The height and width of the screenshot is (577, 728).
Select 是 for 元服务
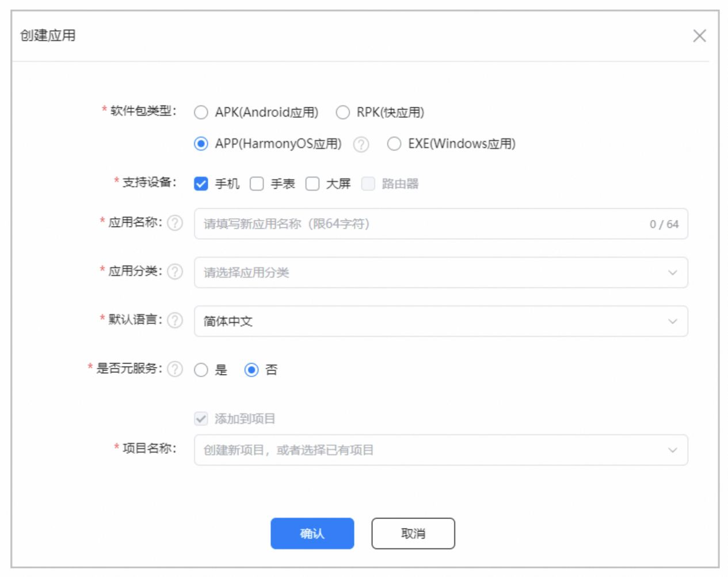201,370
